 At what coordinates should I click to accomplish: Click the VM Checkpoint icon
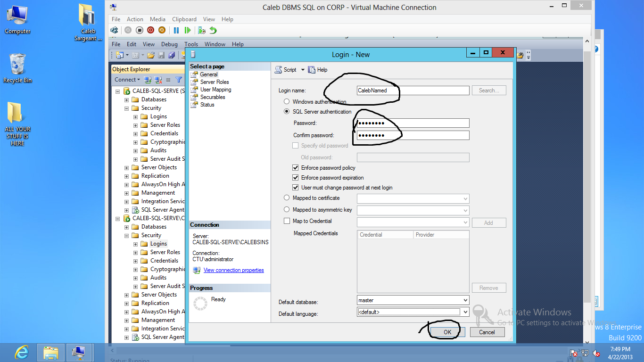202,30
